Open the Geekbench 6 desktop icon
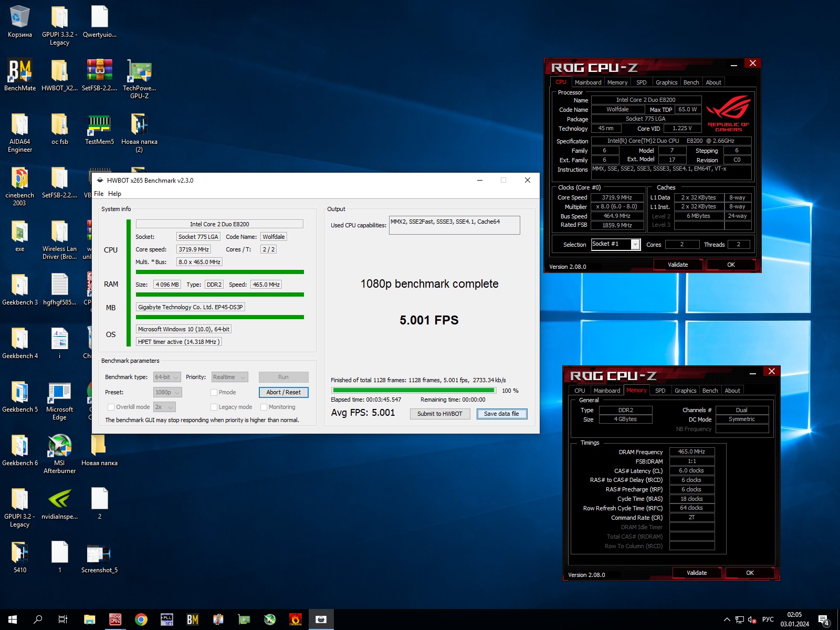Image resolution: width=840 pixels, height=630 pixels. point(20,450)
